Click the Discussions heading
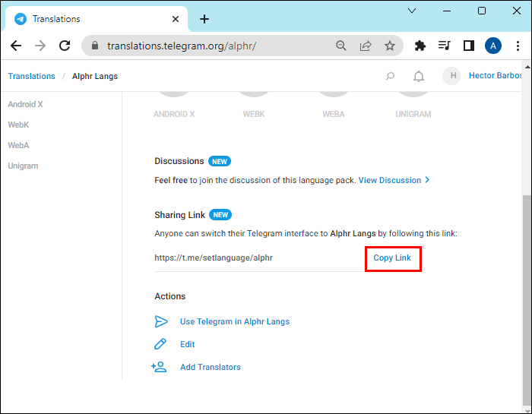The width and height of the screenshot is (532, 414). pyautogui.click(x=179, y=161)
